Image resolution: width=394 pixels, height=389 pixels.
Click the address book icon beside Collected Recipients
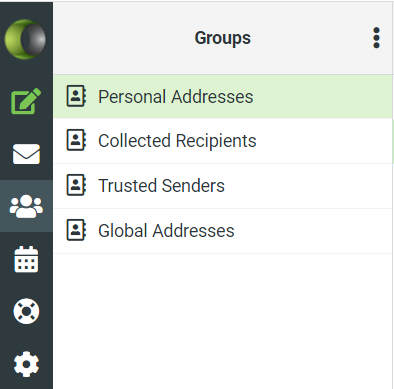[76, 140]
